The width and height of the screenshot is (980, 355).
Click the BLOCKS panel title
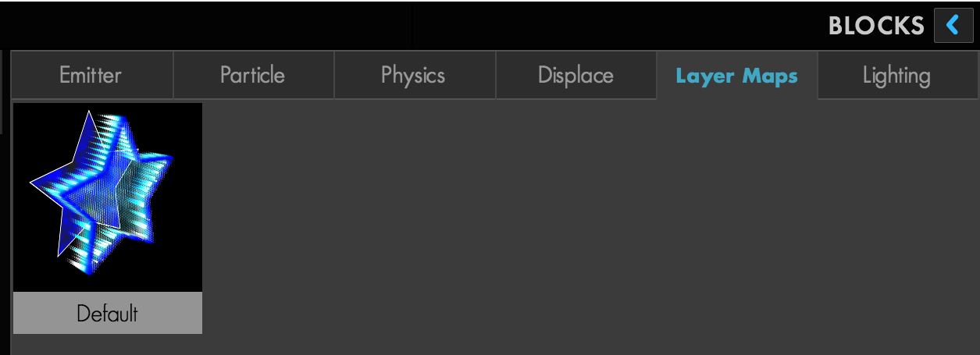[x=876, y=26]
